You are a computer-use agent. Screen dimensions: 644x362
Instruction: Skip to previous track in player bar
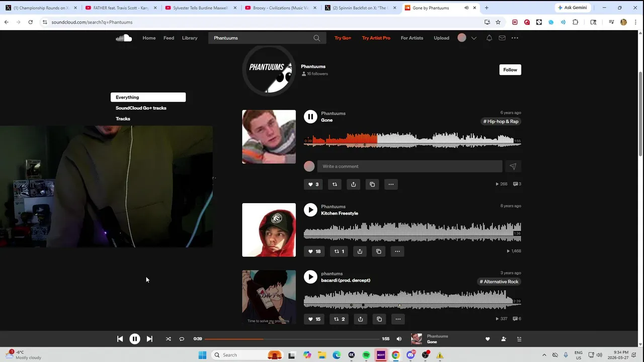coord(120,339)
